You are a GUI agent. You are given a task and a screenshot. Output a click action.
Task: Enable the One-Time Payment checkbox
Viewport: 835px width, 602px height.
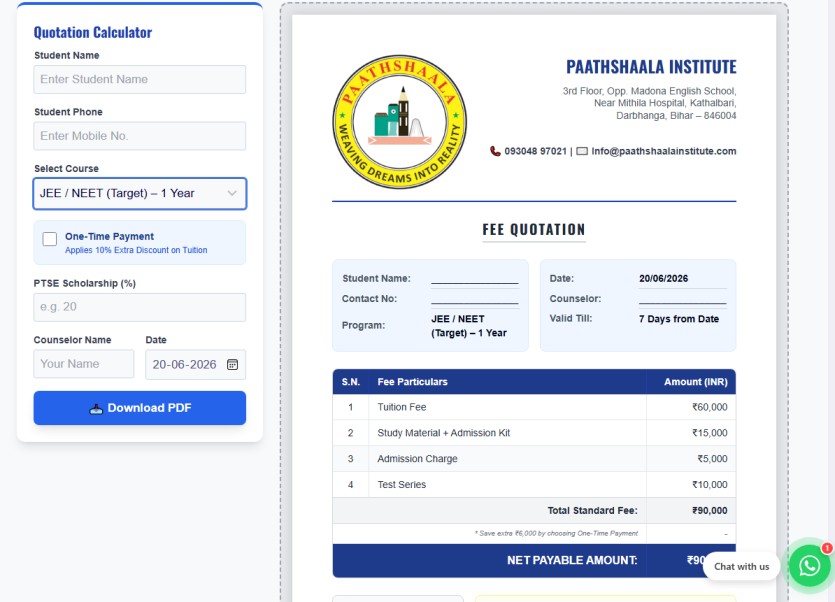pyautogui.click(x=50, y=239)
